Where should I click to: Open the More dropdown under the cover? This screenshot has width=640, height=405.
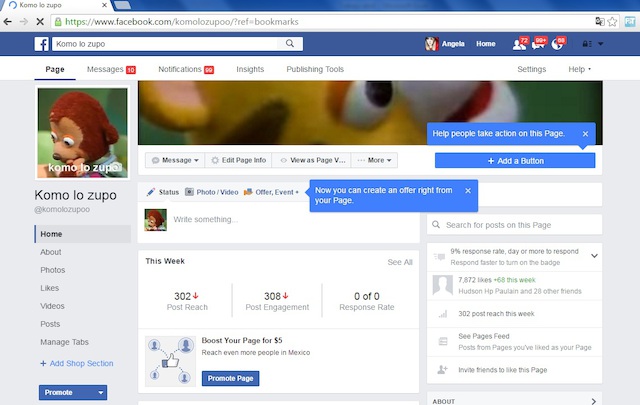coord(374,160)
